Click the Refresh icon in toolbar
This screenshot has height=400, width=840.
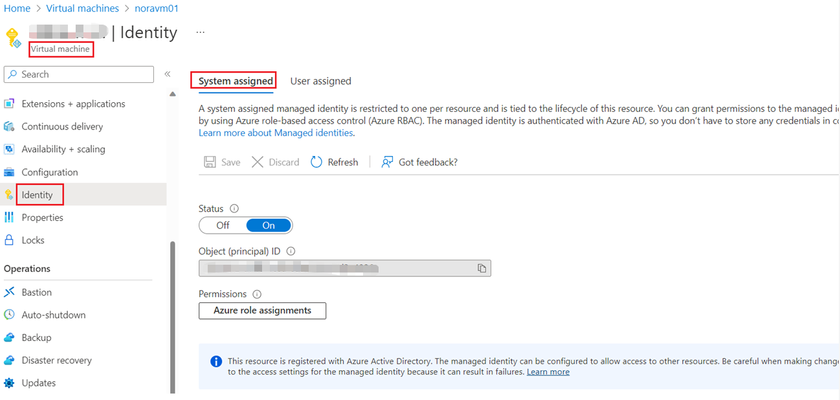pyautogui.click(x=317, y=162)
